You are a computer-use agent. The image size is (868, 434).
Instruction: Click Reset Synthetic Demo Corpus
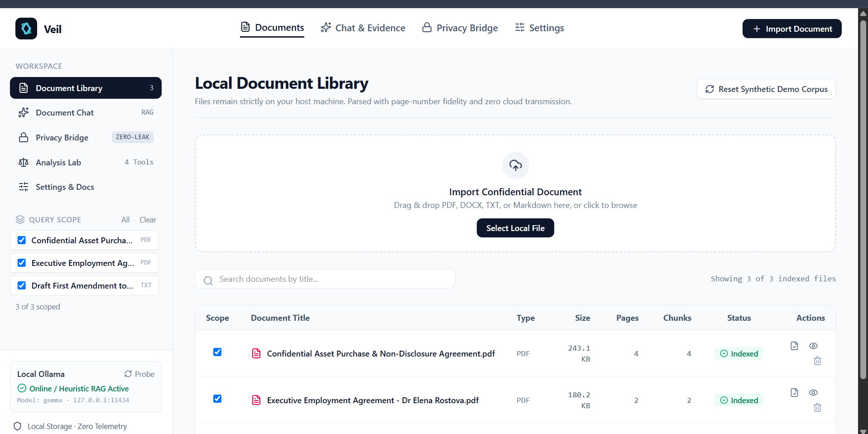pos(766,89)
